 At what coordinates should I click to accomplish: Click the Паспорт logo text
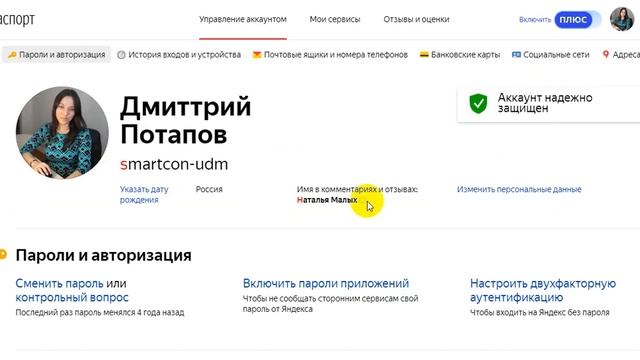point(17,19)
